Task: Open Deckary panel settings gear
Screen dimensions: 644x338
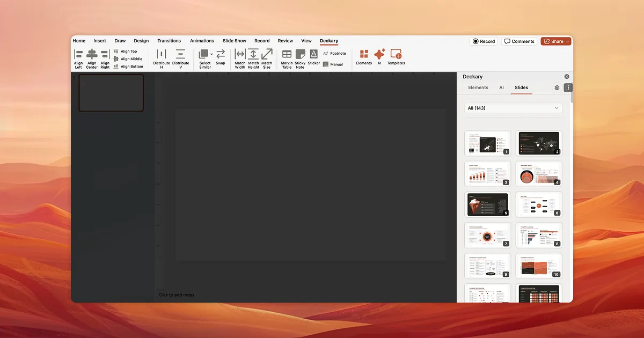Action: [x=557, y=87]
